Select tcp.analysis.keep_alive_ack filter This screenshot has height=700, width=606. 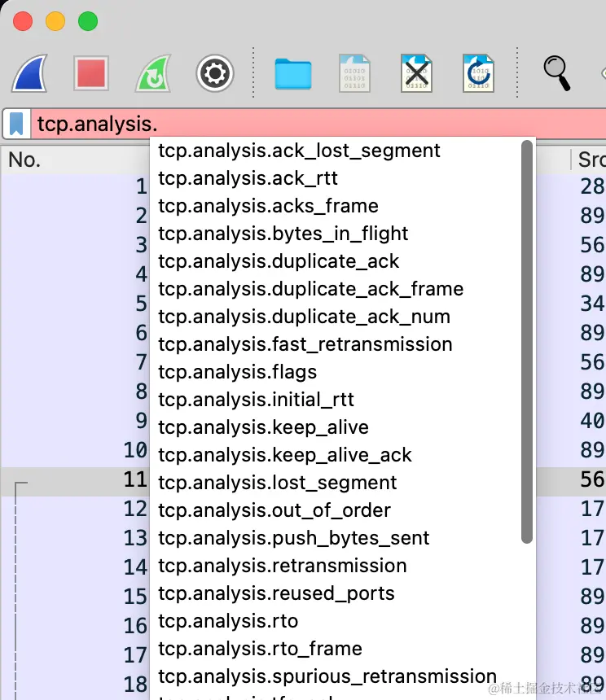tap(285, 455)
